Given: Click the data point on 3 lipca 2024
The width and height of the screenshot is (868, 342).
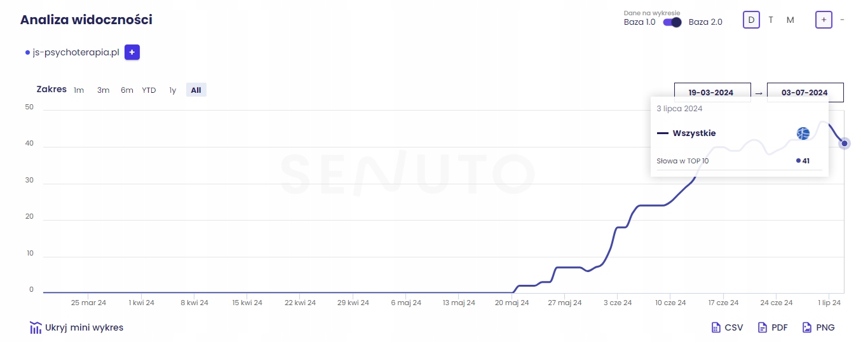Looking at the screenshot, I should click(x=844, y=143).
